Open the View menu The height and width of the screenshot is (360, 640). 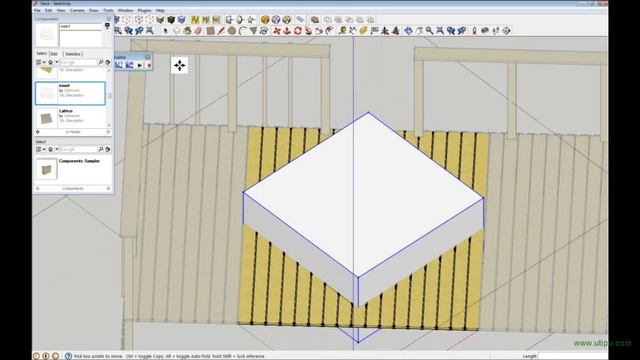coord(61,10)
